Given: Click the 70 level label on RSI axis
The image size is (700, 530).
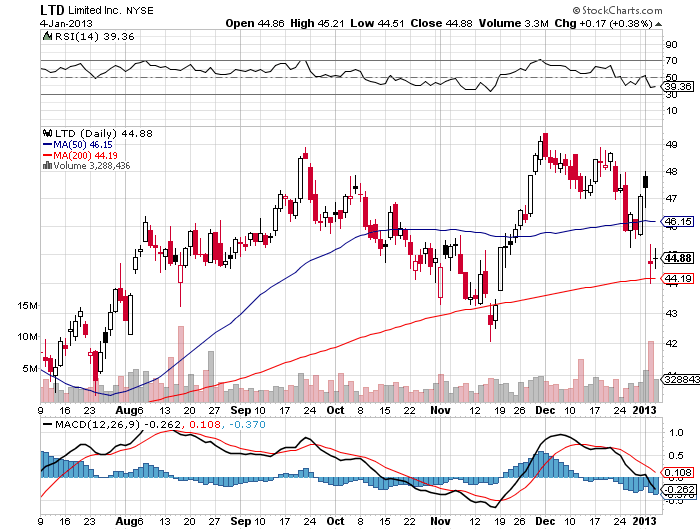Looking at the screenshot, I should tap(671, 60).
